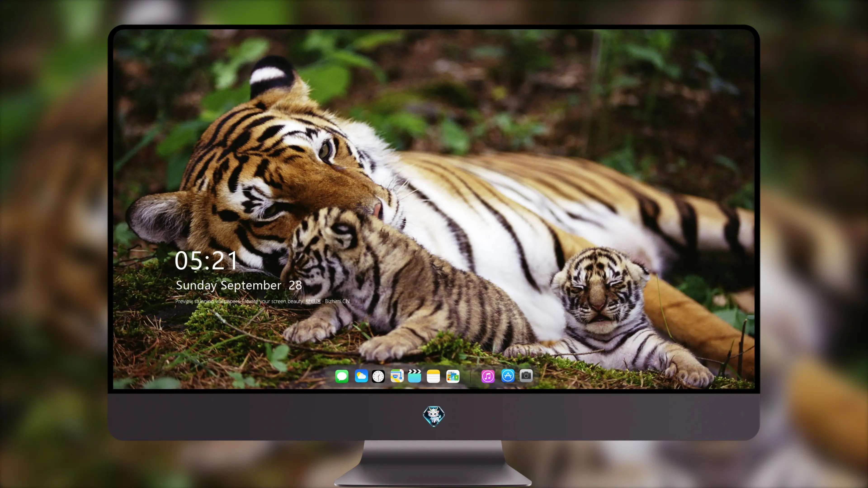
Task: Click the Sunday September 28 date text
Action: (238, 285)
